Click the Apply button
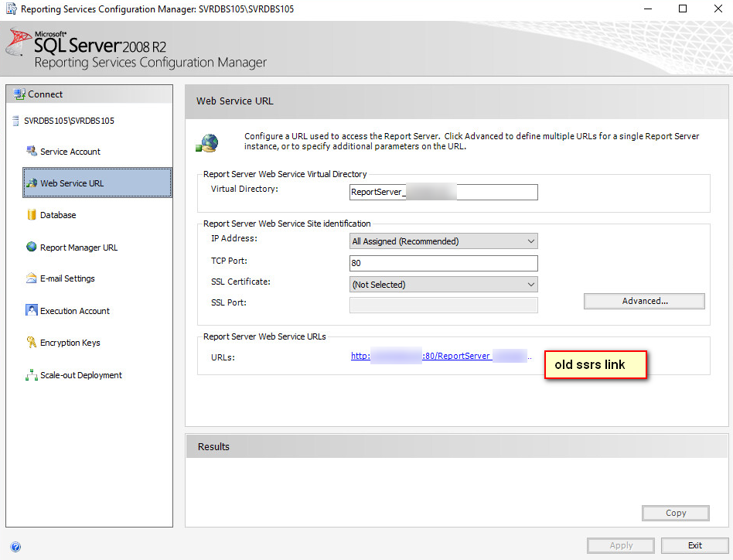Image resolution: width=733 pixels, height=560 pixels. [x=621, y=545]
